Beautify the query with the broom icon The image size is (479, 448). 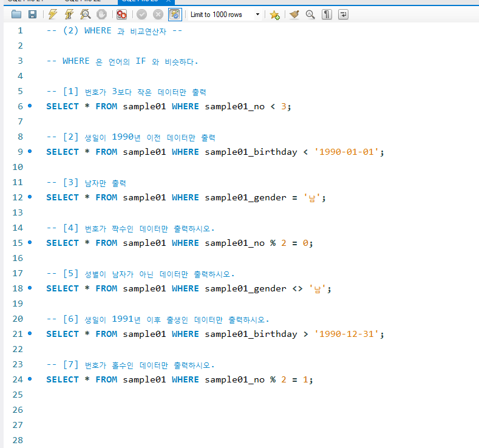[294, 15]
